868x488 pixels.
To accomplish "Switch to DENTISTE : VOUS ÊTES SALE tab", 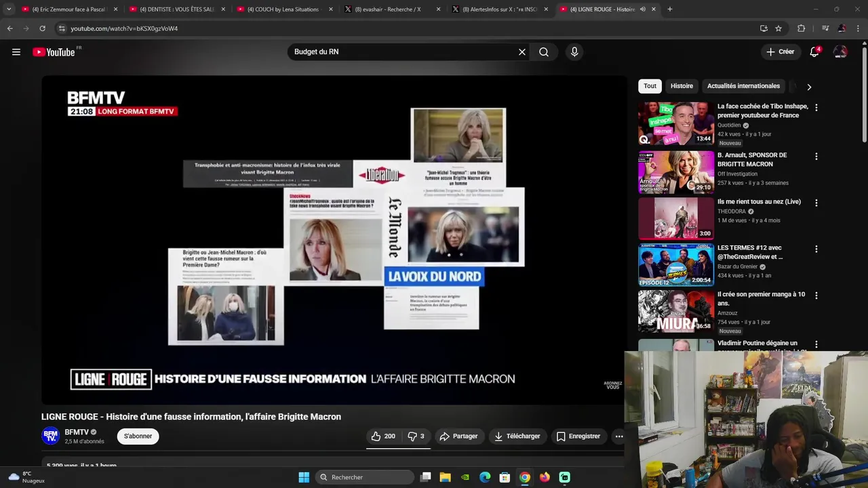I will [176, 9].
